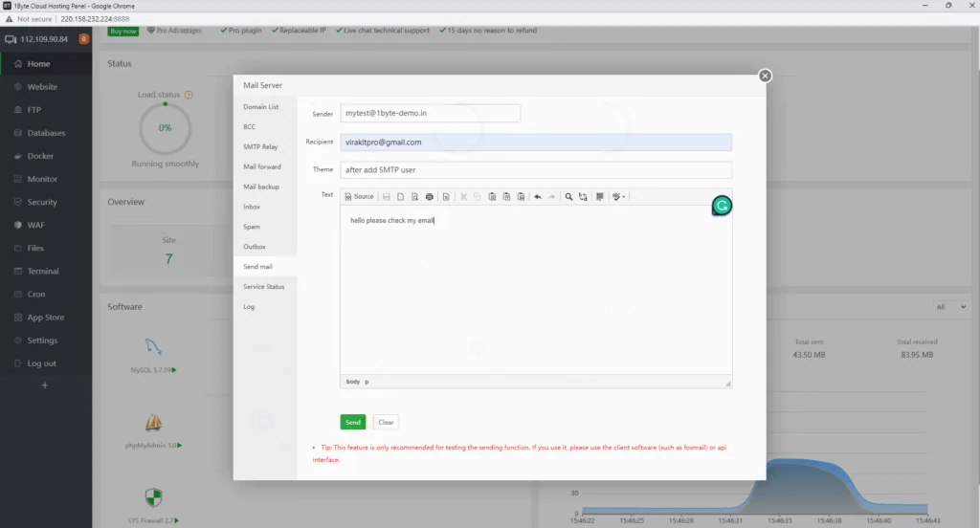Open Docker in the left sidebar
The height and width of the screenshot is (528, 980).
pyautogui.click(x=40, y=156)
